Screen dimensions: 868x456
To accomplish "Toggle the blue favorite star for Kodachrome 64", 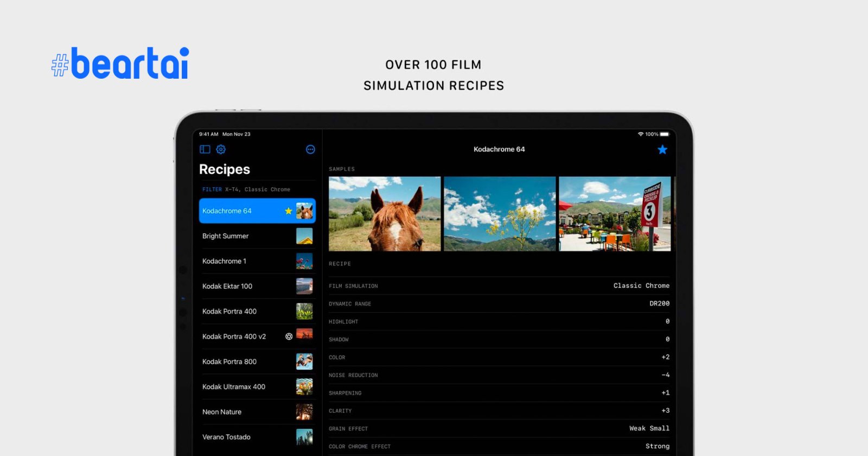I will pos(662,150).
